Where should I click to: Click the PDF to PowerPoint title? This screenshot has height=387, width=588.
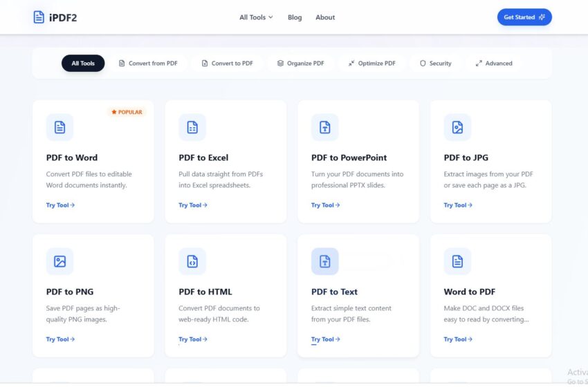(349, 158)
